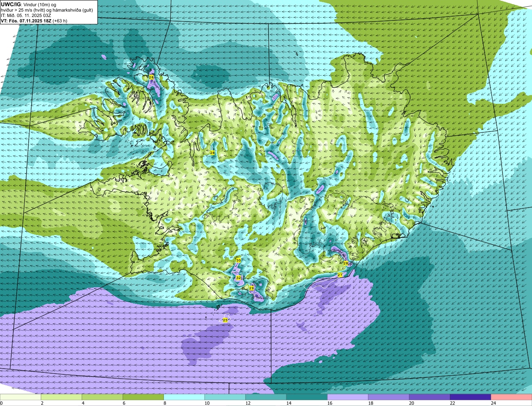Image resolution: width=532 pixels, height=406 pixels.
Task: Click the yellow gust label reading 30
Action: pos(238,260)
